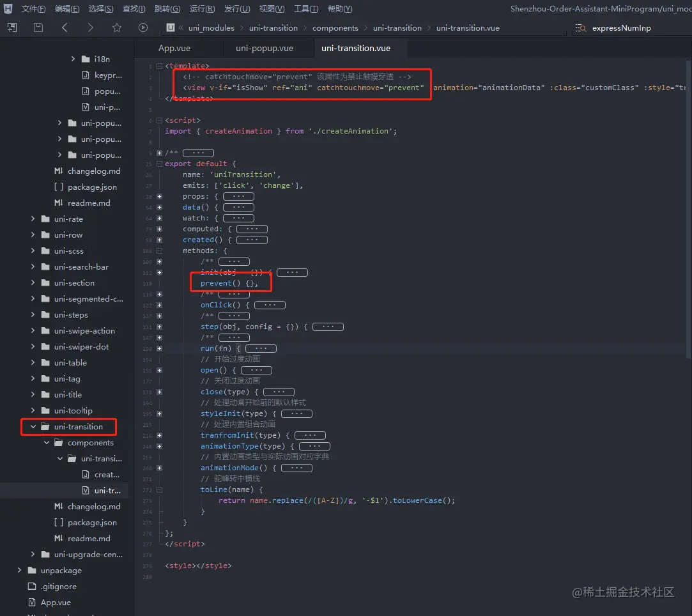
Task: Expand the unpackage folder
Action: point(19,569)
